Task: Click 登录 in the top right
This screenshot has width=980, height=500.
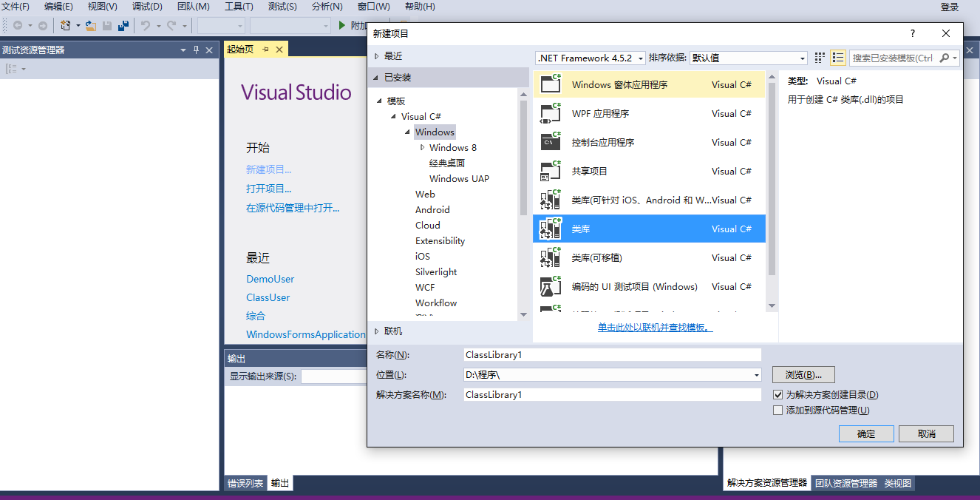Action: click(x=950, y=7)
